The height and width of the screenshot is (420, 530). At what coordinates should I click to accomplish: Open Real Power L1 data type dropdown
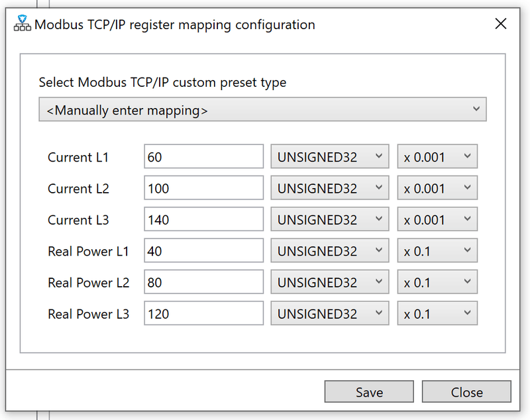(330, 251)
